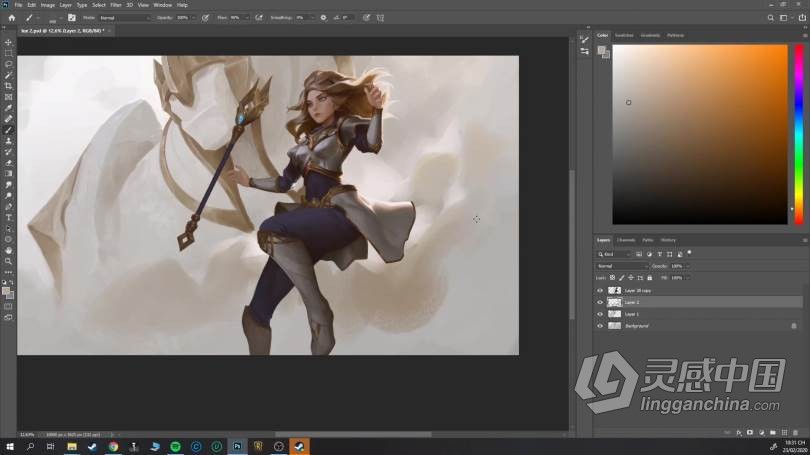Open the Filter menu
Image resolution: width=810 pixels, height=455 pixels.
[x=116, y=5]
